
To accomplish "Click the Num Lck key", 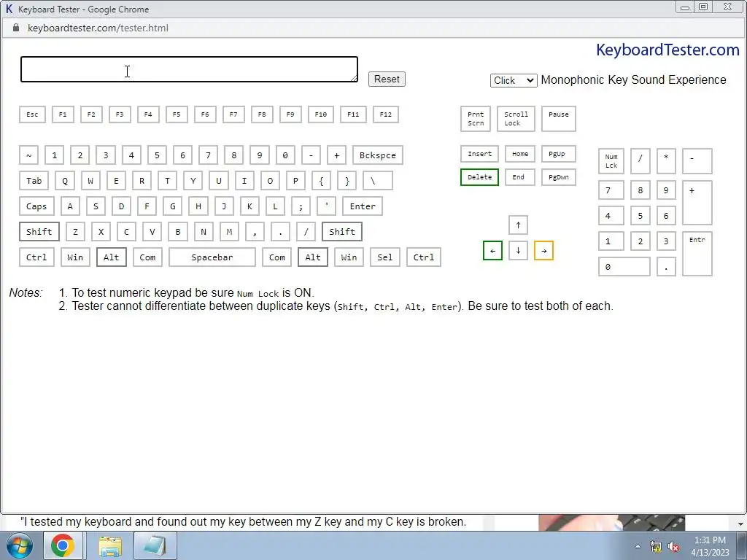I will [x=611, y=161].
